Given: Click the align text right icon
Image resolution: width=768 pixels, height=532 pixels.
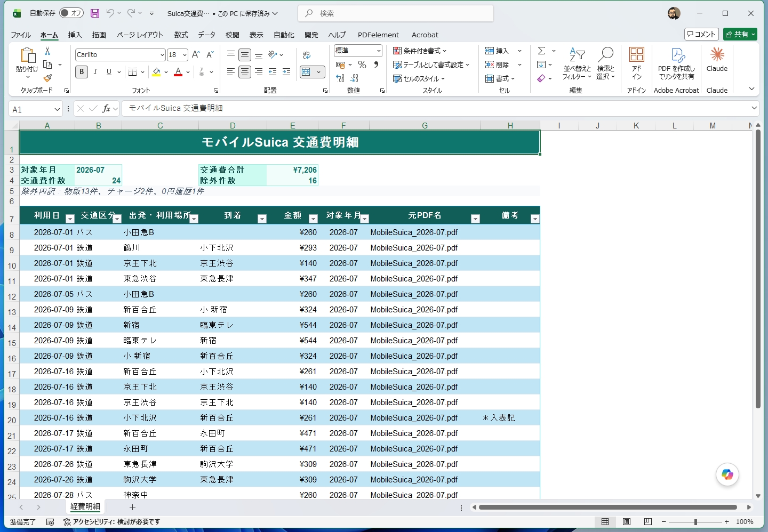Looking at the screenshot, I should click(x=259, y=72).
